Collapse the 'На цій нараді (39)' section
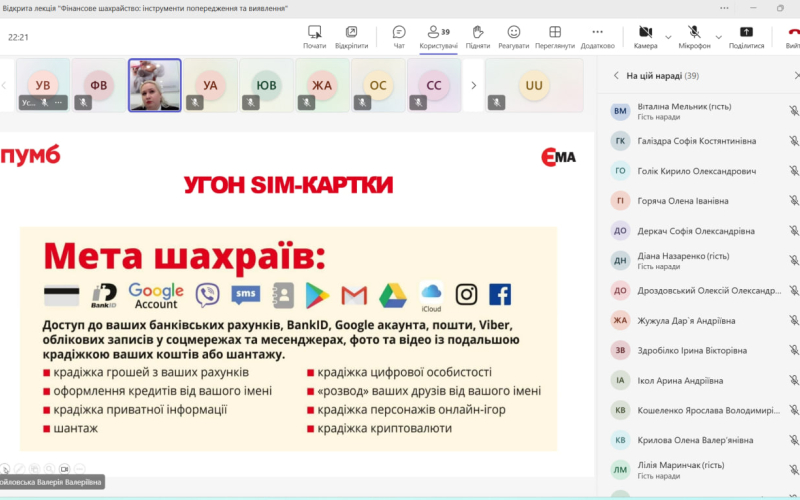 point(616,75)
